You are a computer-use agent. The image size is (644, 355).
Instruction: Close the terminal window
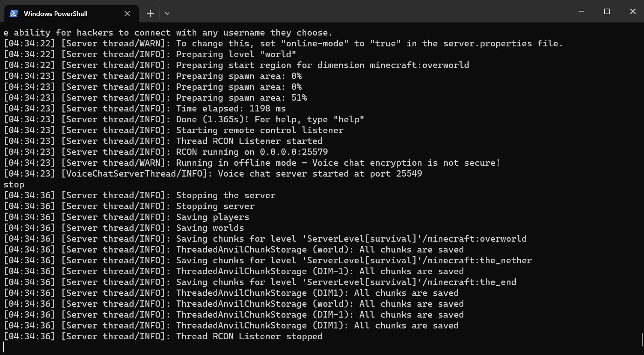click(x=633, y=12)
